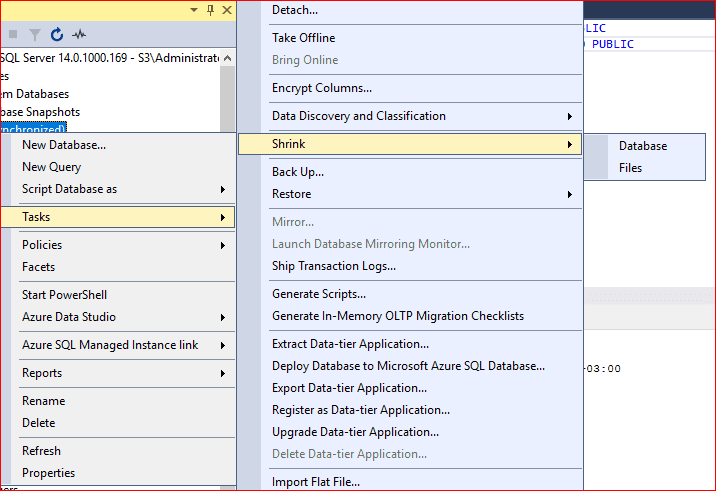Viewport: 716px width, 491px height.
Task: Select Properties at the context menu bottom
Action: tap(48, 473)
